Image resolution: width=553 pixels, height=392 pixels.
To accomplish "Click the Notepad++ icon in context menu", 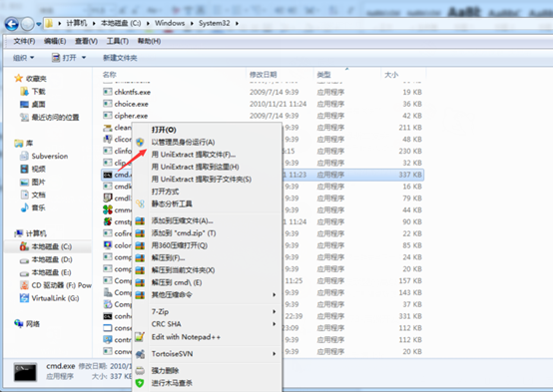I will [x=140, y=337].
